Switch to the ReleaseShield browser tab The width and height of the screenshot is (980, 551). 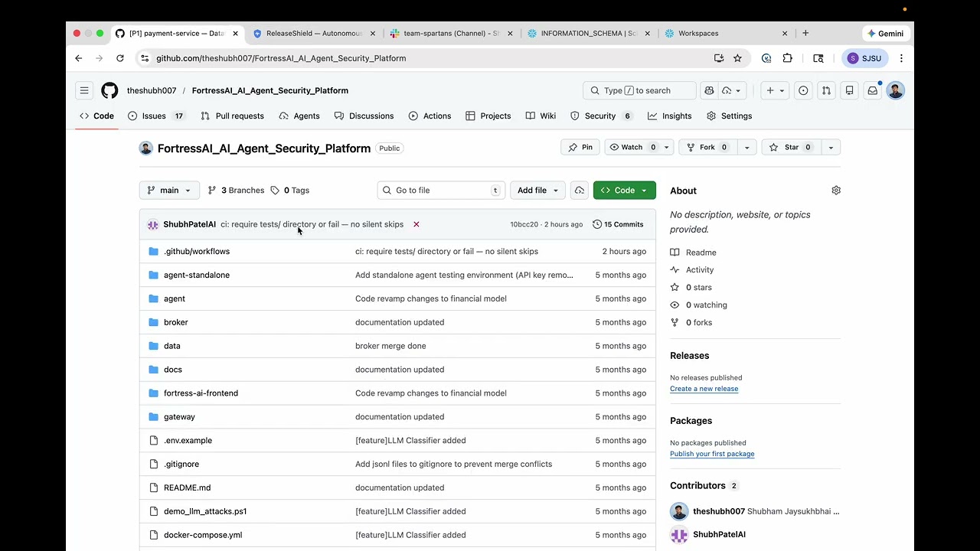(x=315, y=34)
